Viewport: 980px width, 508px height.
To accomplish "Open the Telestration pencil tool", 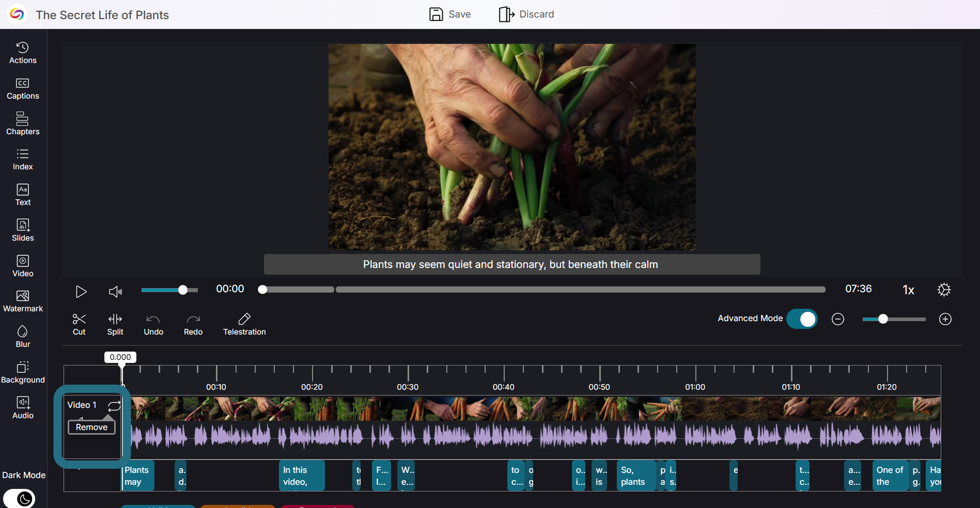I will [x=244, y=325].
